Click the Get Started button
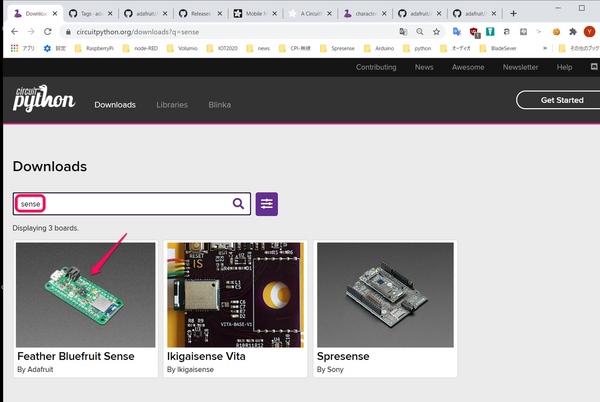600x402 pixels. point(560,100)
